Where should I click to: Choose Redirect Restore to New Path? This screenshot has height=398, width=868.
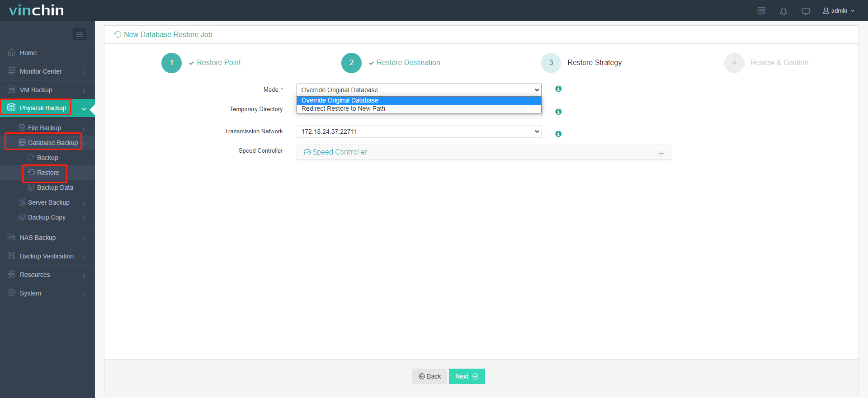tap(419, 108)
